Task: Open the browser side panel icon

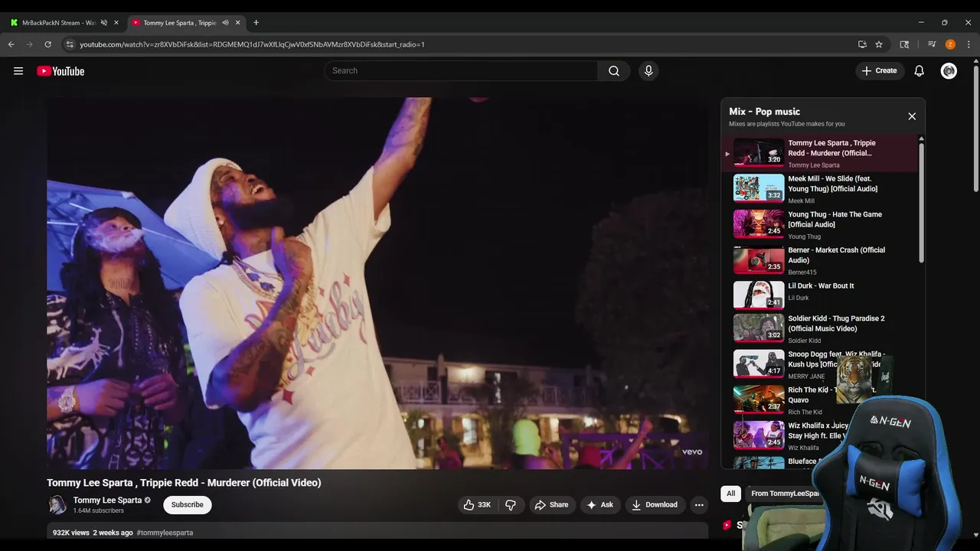Action: 904,44
